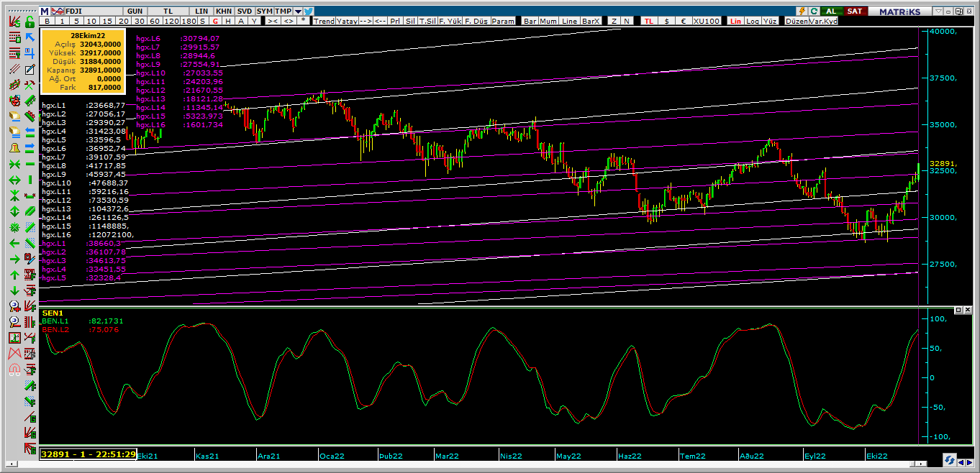Click the red SAT sell button
Viewport: 980px width, 473px height.
point(854,11)
